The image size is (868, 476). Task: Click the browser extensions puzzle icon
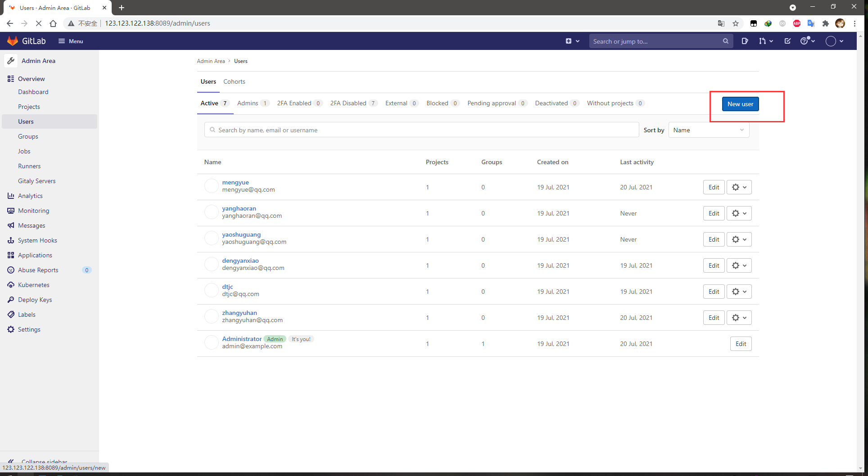(x=825, y=23)
